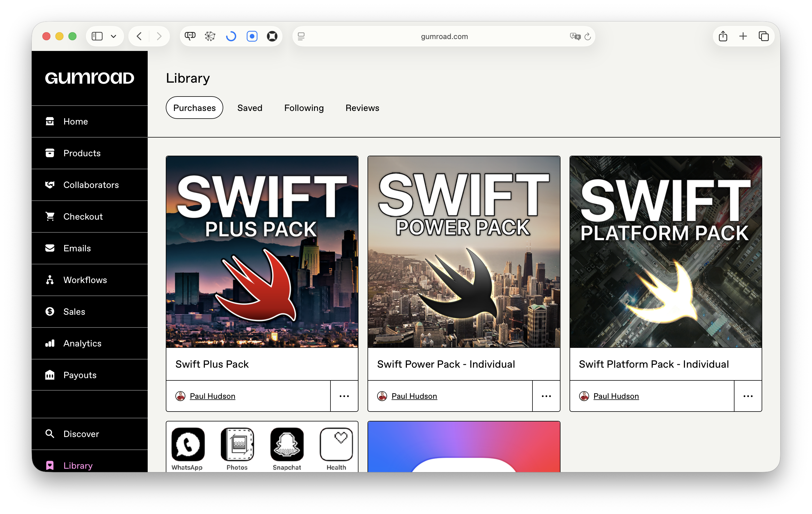812x514 pixels.
Task: Open Payouts via the bank icon
Action: (x=50, y=375)
